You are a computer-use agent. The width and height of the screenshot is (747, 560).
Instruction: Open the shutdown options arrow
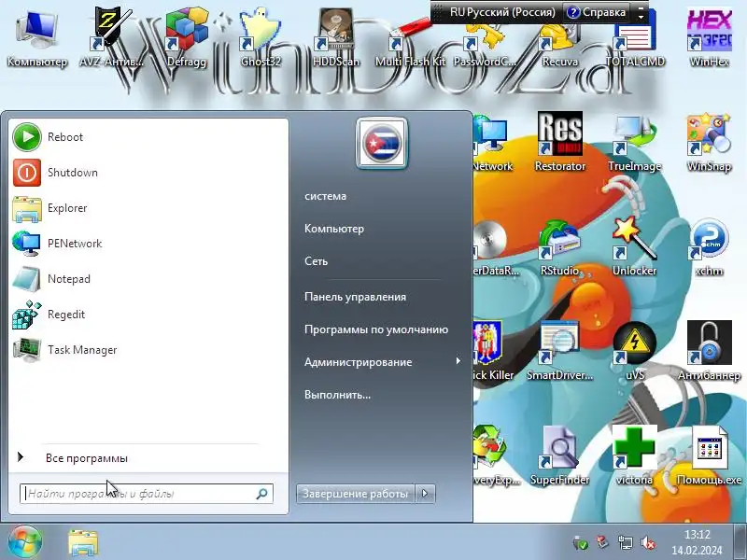[x=425, y=494]
